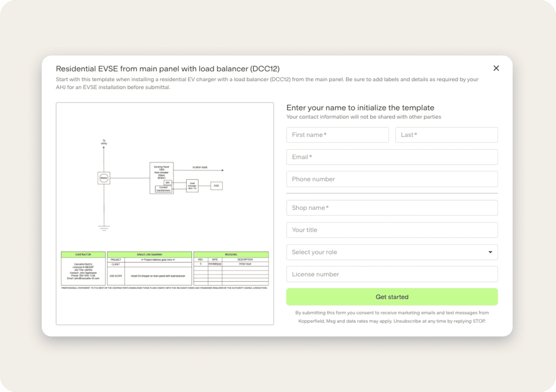556x392 pixels.
Task: Click the marketing consent disclaimer text
Action: click(x=392, y=317)
